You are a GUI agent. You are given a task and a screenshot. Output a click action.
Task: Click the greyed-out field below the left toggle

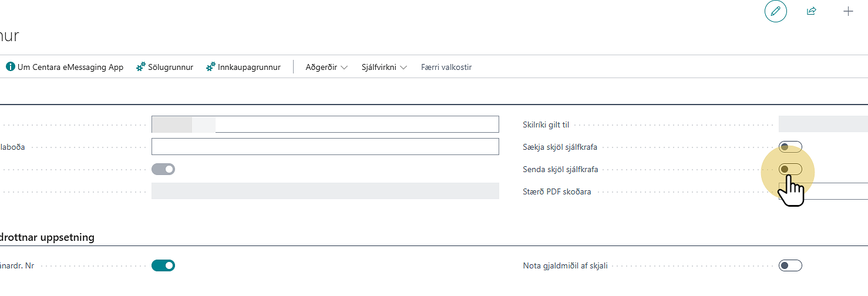(x=325, y=191)
